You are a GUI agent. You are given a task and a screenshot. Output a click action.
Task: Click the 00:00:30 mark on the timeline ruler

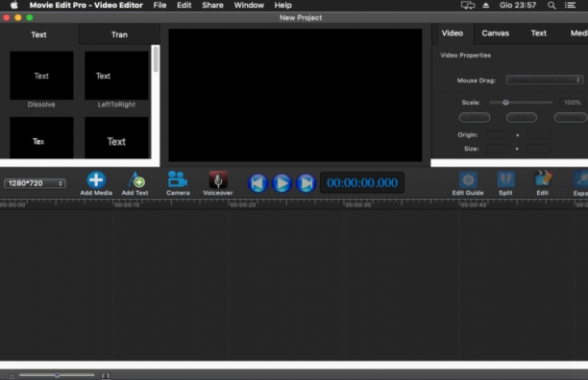pyautogui.click(x=358, y=204)
